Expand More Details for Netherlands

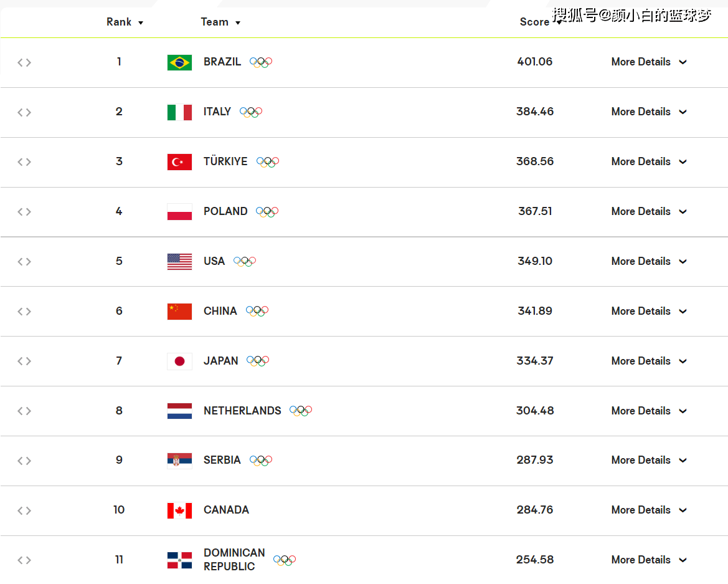[x=649, y=411]
